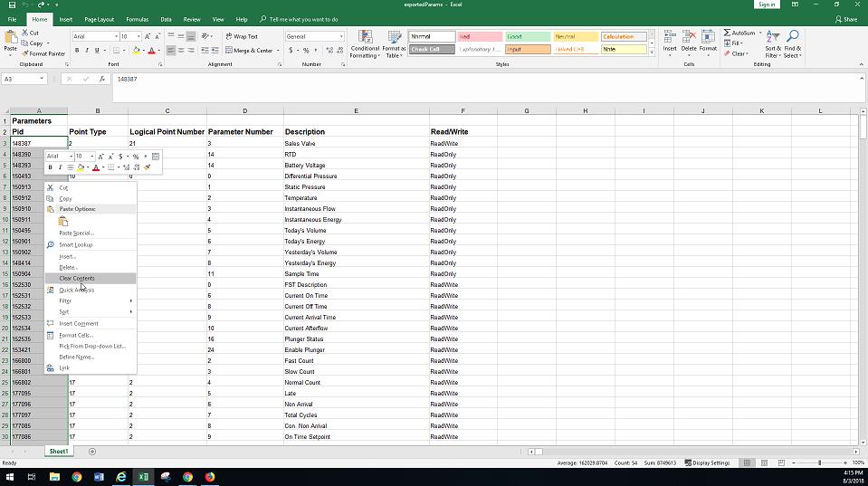Click the Format as Table icon

(395, 38)
